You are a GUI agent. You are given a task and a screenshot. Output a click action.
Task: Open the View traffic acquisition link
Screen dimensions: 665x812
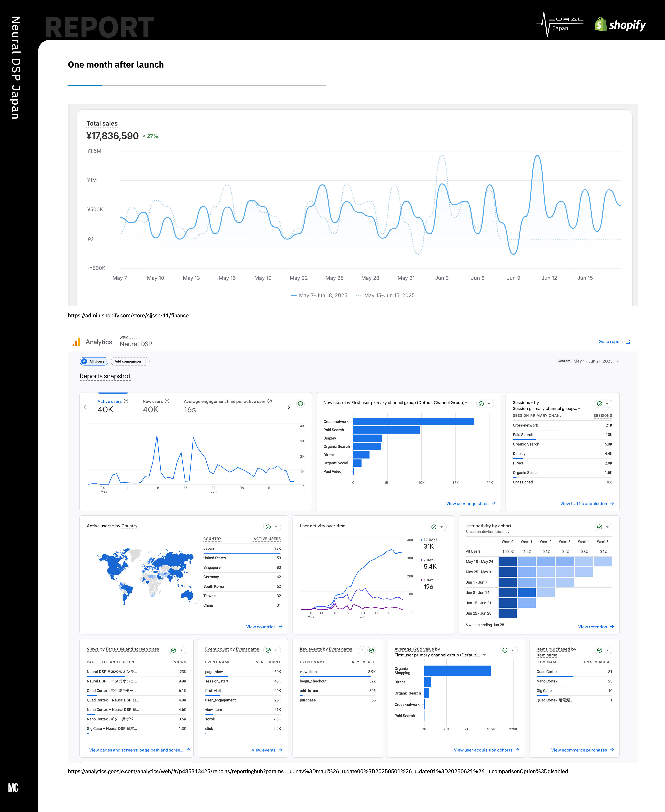coord(587,504)
